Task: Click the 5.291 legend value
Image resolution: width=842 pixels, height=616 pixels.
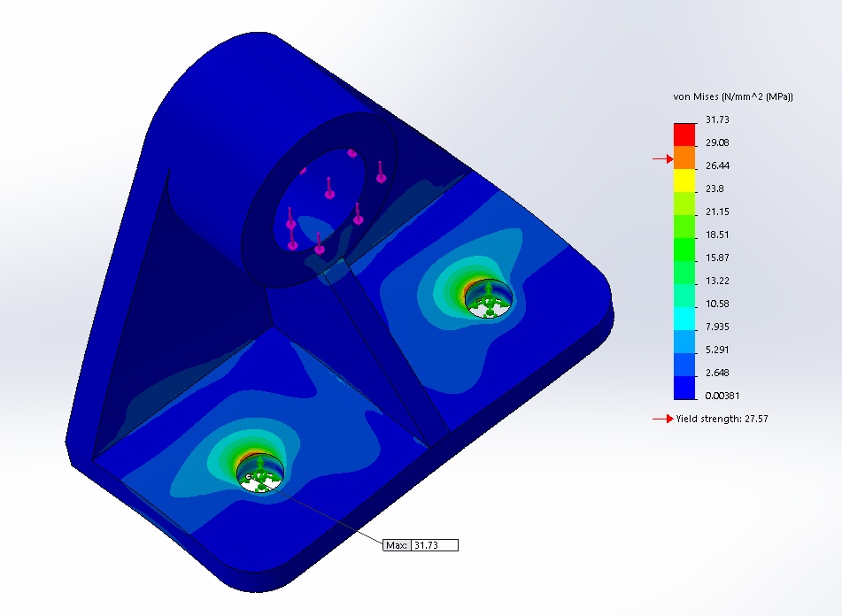Action: coord(717,350)
